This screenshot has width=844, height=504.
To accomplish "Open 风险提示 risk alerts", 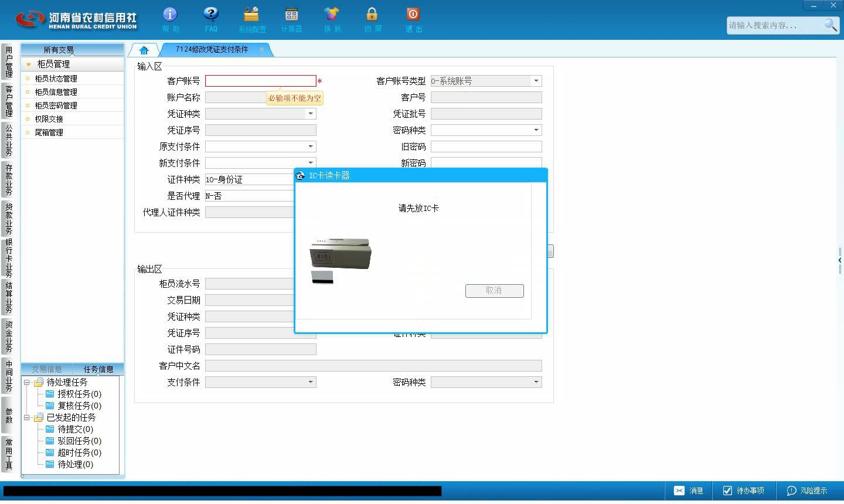I will pos(807,491).
